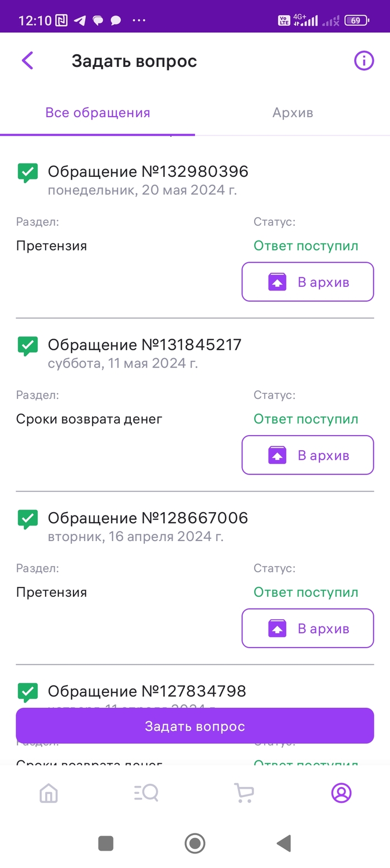Tap green check icon of request №132980396
This screenshot has height=868, width=390.
pyautogui.click(x=27, y=173)
